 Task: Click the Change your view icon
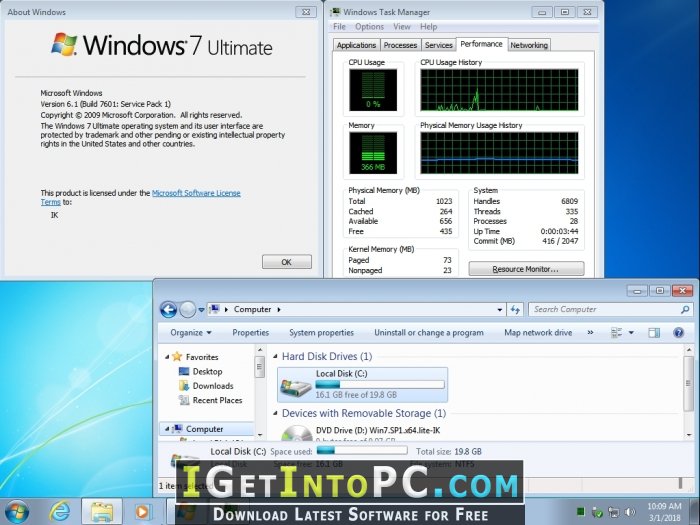click(616, 333)
